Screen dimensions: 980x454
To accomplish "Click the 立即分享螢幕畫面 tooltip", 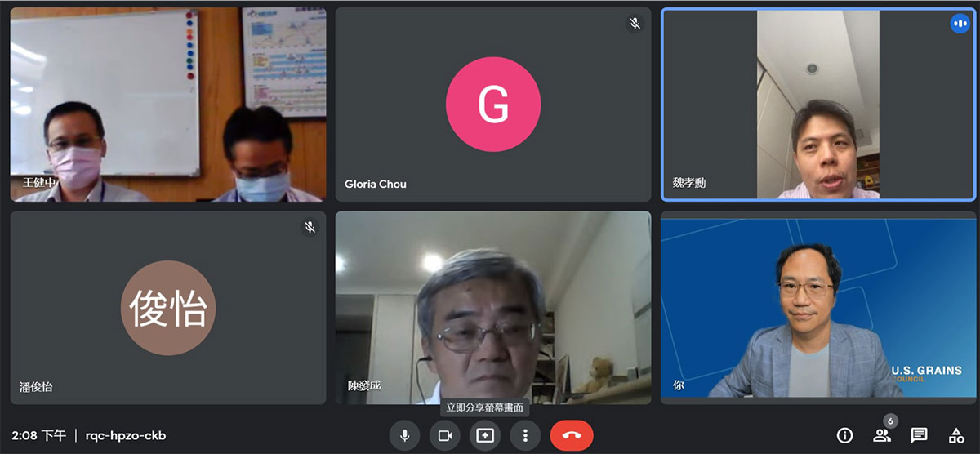I will (485, 407).
